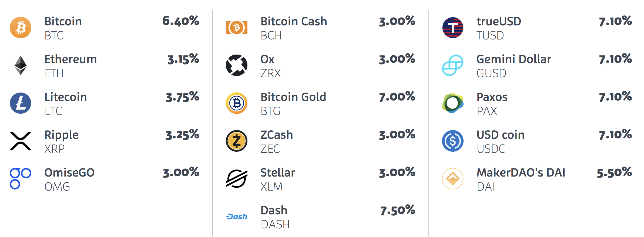
Task: Open the Bitcoin Gold name link
Action: 293,97
